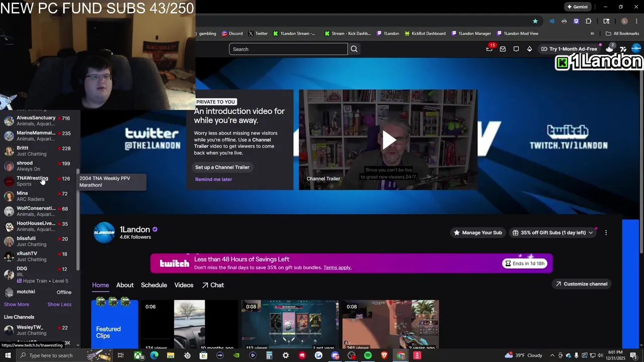Screen dimensions: 644x362
Task: Open the All Bookmarks folder
Action: click(622, 34)
